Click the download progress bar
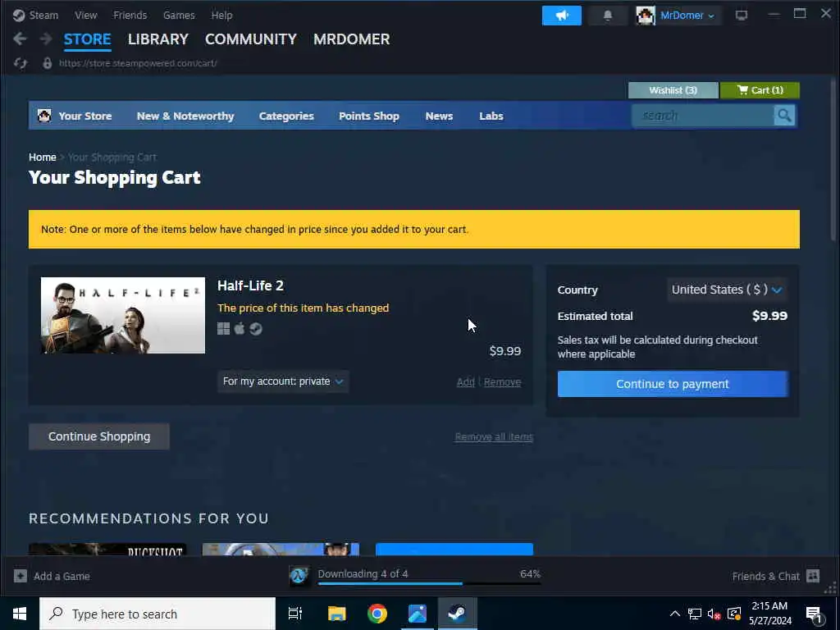Screen dimensions: 840x630 (x=429, y=583)
